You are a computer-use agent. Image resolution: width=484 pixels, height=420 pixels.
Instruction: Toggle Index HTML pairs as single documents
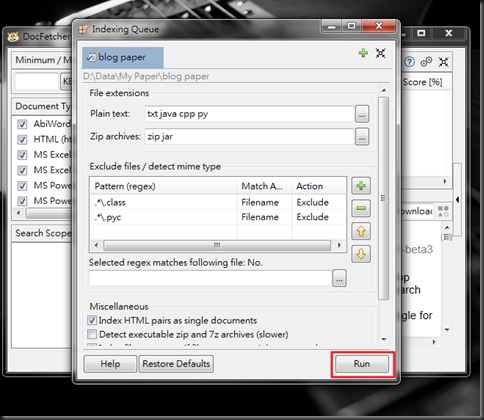92,320
